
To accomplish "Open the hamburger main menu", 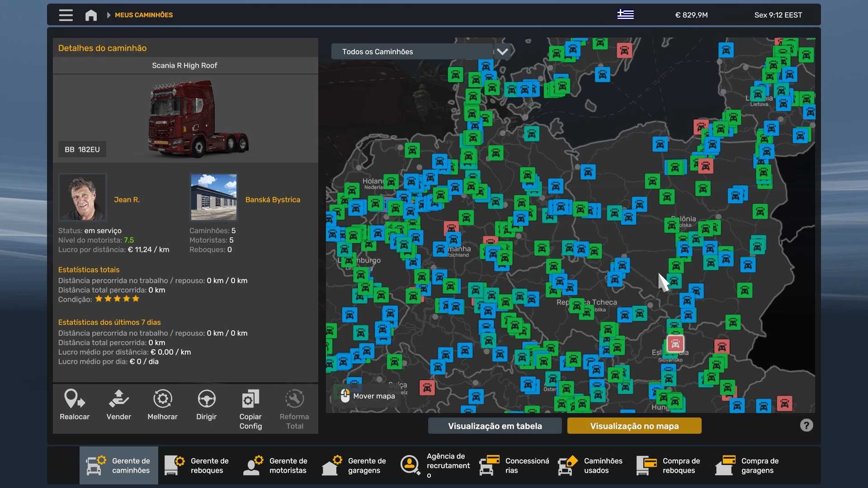I will (66, 15).
